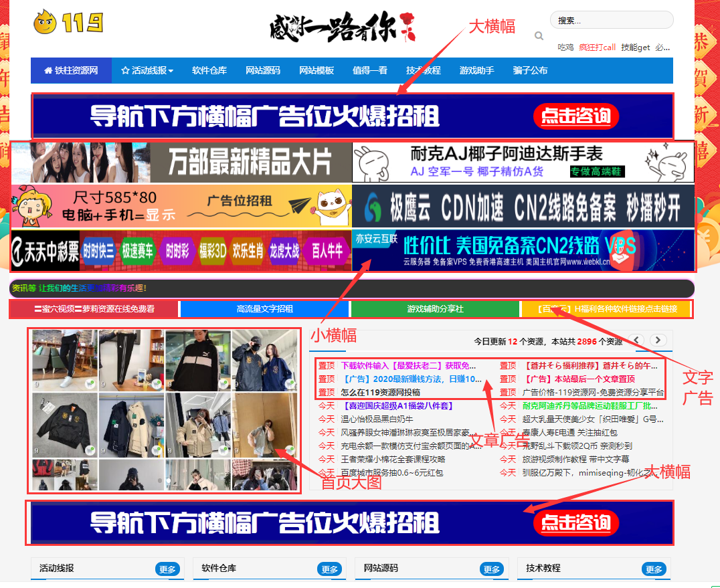Open the 软件仓库 nav menu item
Screen dimensions: 720x588
pos(209,70)
